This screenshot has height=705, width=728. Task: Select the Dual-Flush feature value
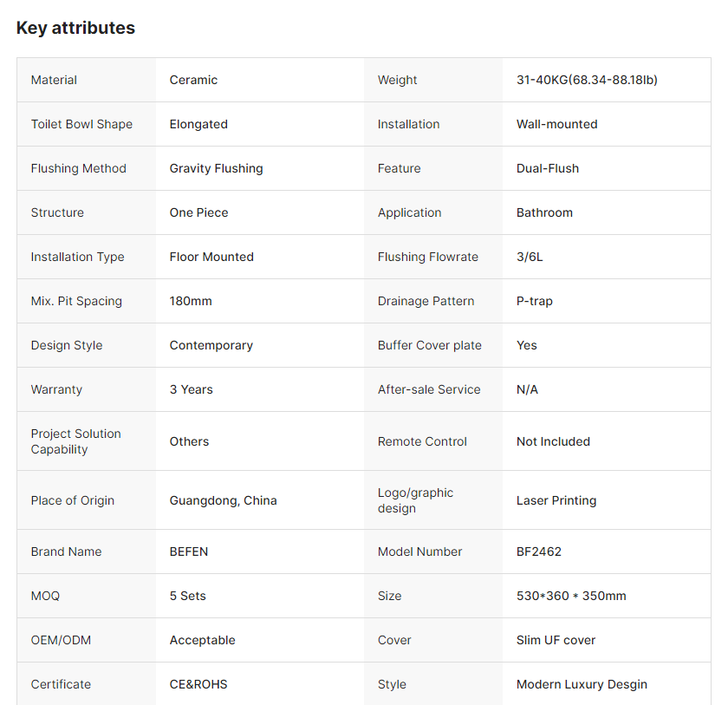tap(547, 168)
